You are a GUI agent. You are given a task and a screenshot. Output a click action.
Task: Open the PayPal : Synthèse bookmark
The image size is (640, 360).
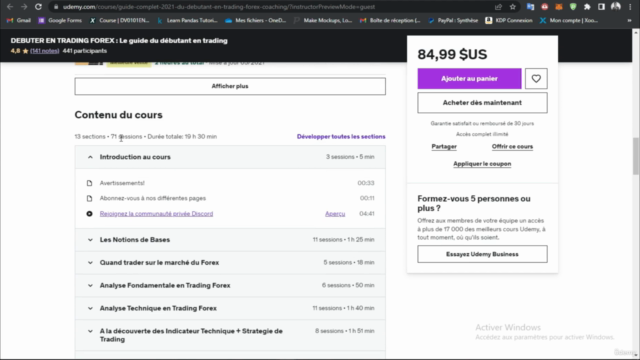coord(453,20)
